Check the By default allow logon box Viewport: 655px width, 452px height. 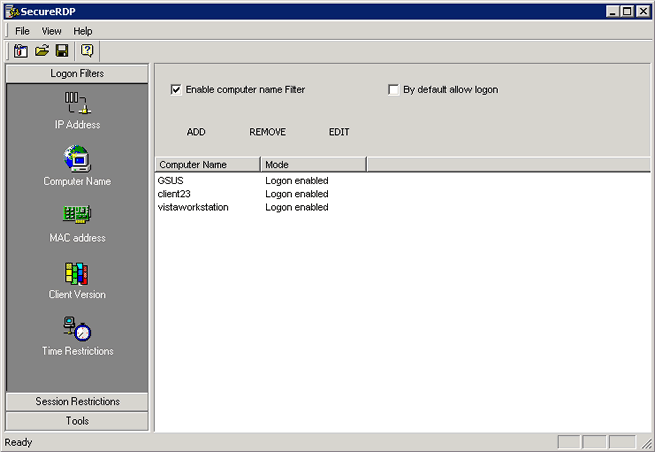tap(394, 90)
